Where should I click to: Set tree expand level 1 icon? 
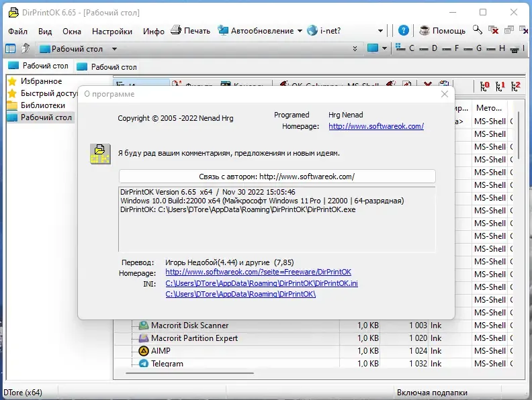click(500, 86)
